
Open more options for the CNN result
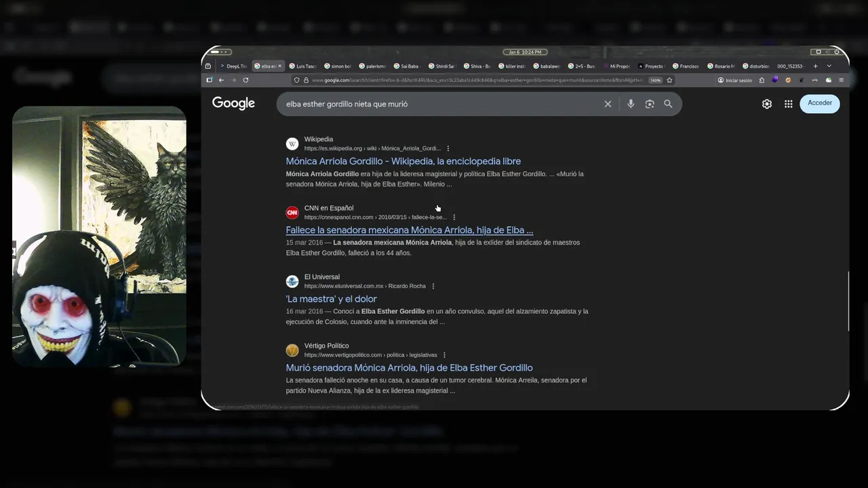tap(454, 218)
